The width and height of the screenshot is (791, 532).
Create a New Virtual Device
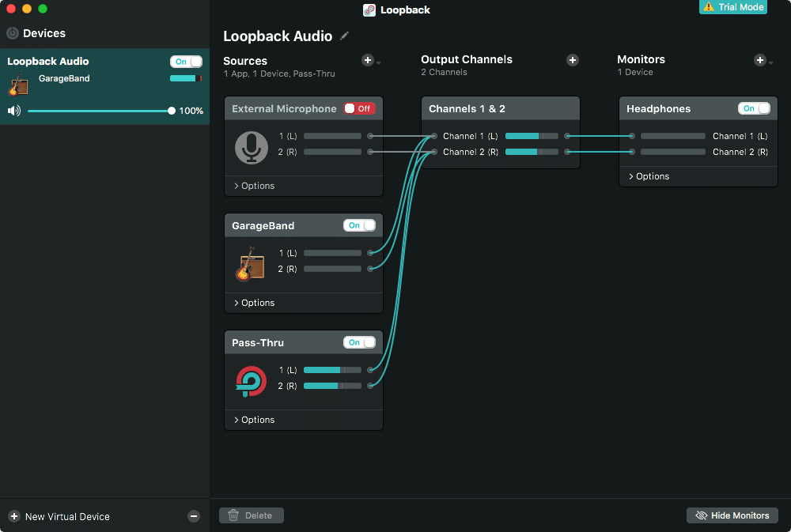[x=59, y=516]
